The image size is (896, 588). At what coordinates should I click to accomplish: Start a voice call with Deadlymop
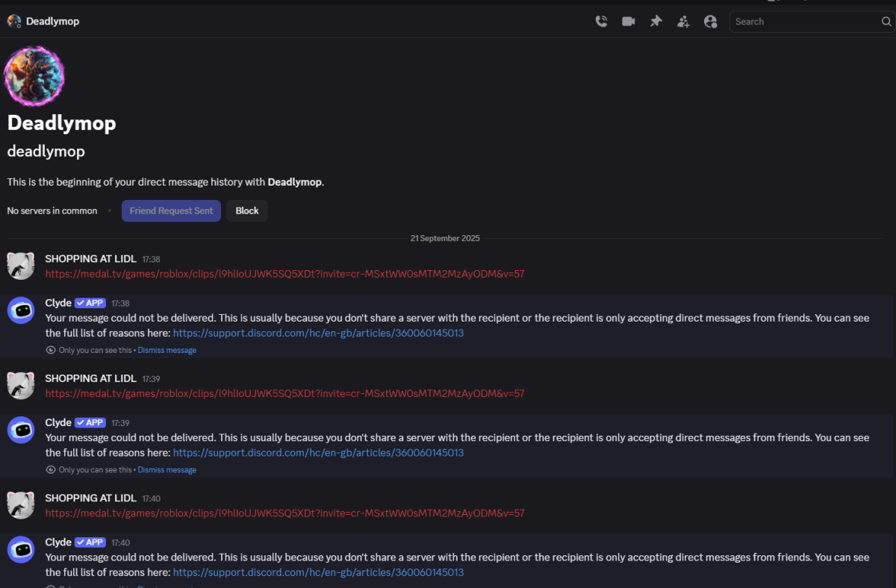[x=601, y=22]
